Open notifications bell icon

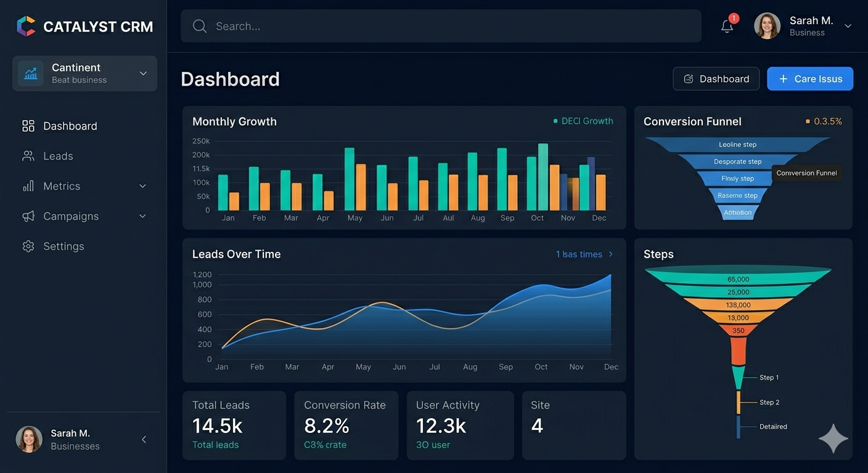[727, 26]
